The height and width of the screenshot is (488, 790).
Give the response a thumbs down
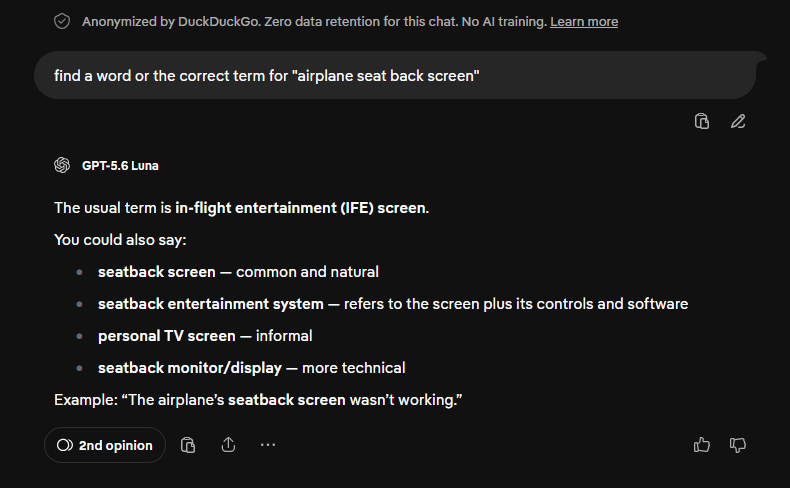click(x=738, y=445)
